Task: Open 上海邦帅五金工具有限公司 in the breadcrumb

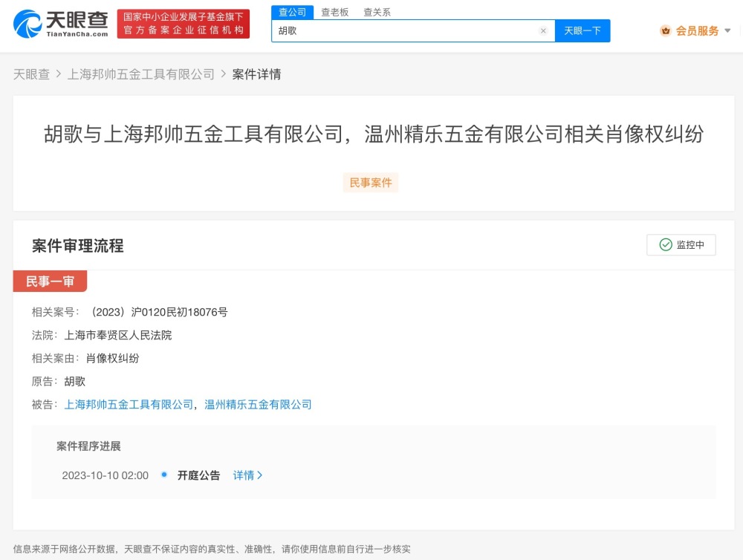Action: coord(140,74)
